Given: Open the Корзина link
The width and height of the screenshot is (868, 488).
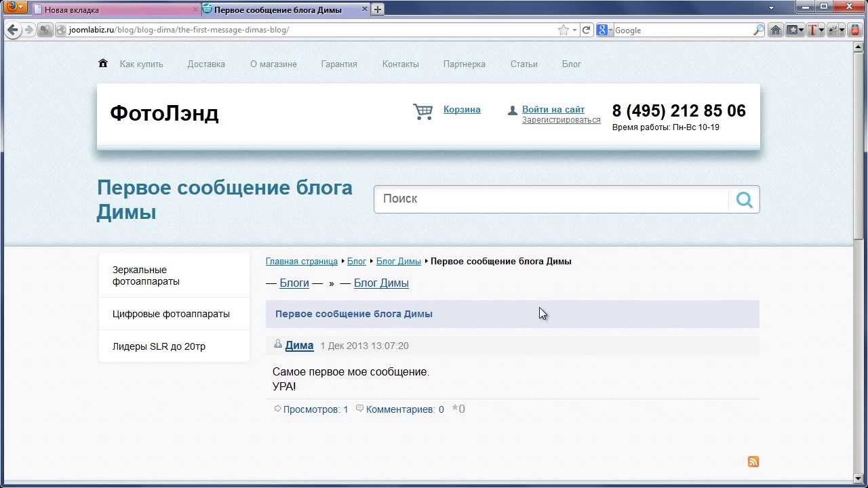Looking at the screenshot, I should (x=462, y=109).
